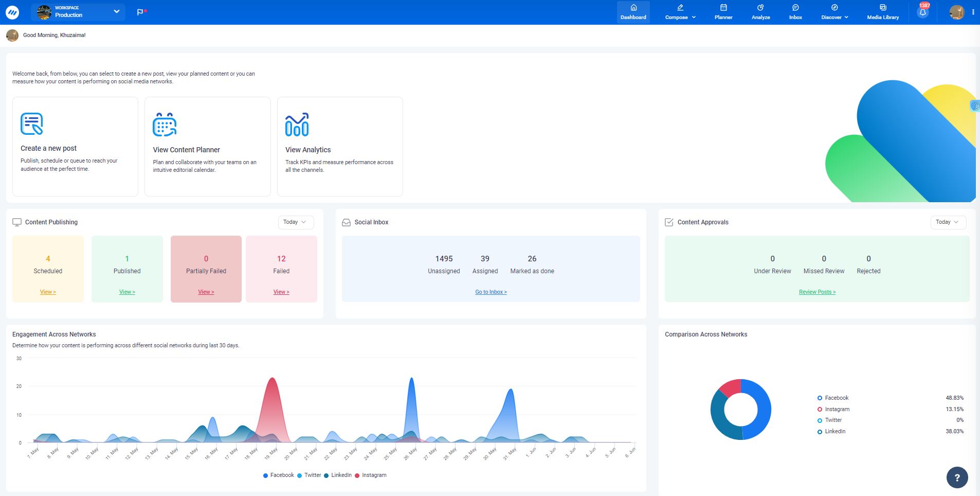The height and width of the screenshot is (496, 980).
Task: Click the workspace logo thumbnail
Action: pos(44,12)
